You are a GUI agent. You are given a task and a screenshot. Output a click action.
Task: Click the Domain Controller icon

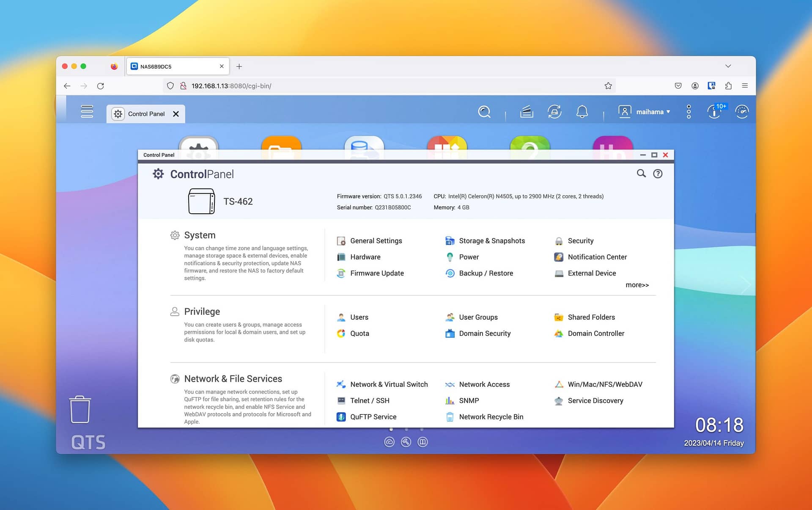559,334
